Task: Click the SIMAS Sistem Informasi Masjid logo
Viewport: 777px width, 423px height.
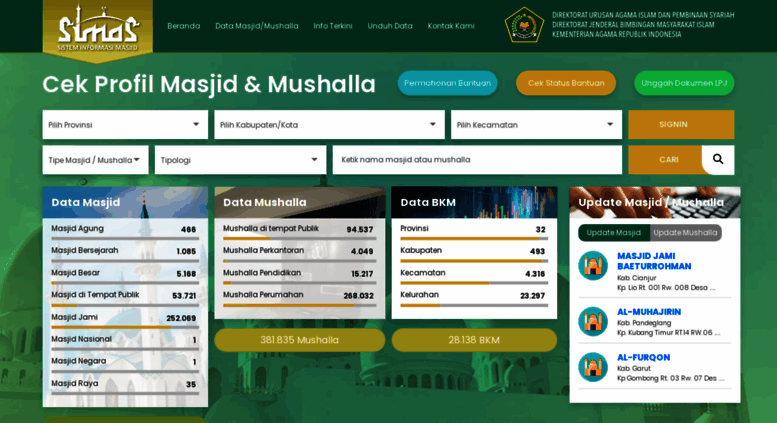Action: click(98, 30)
